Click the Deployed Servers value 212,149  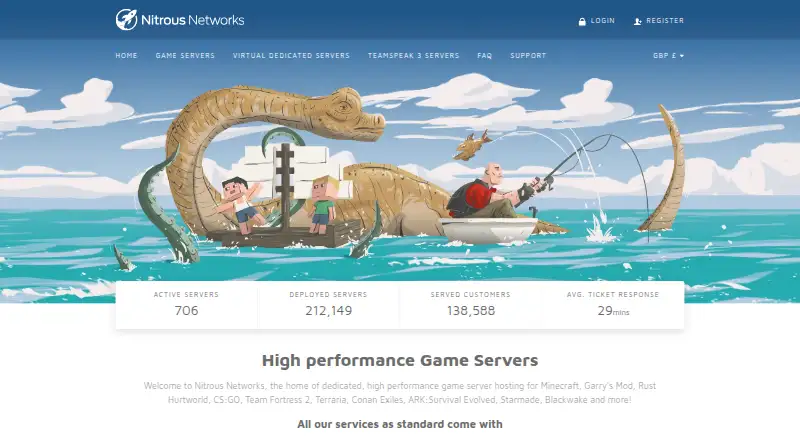pos(329,310)
